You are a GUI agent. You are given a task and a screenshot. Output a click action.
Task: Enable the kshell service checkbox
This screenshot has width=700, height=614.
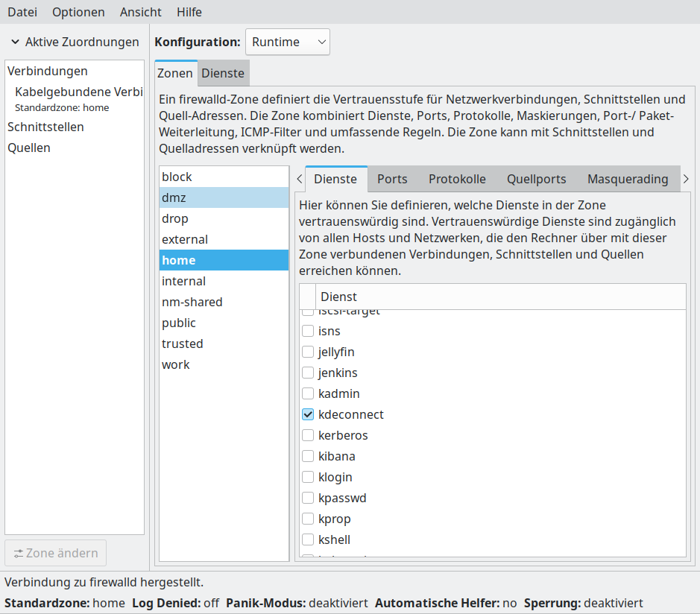[x=308, y=539]
